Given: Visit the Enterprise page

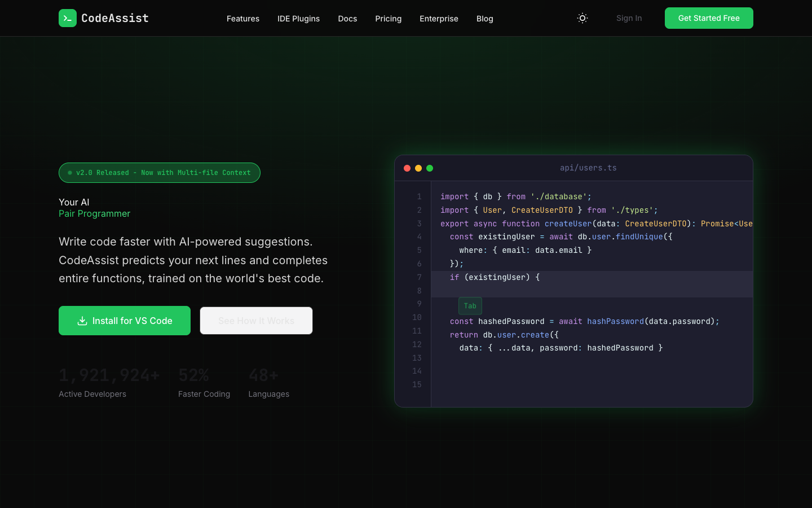Looking at the screenshot, I should pos(439,19).
